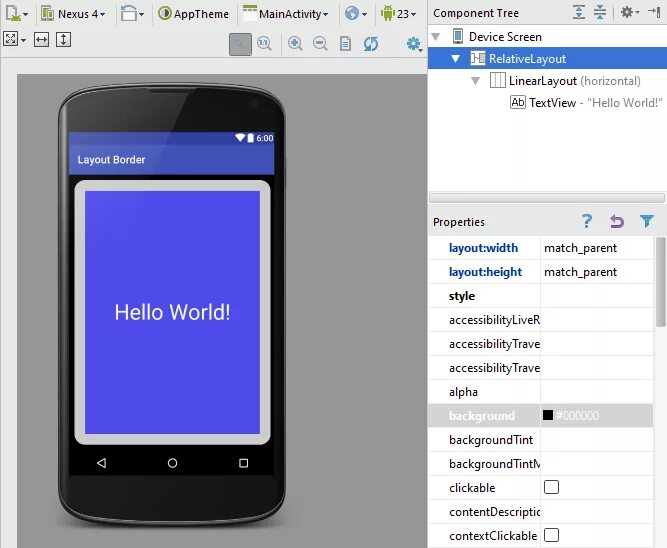The image size is (667, 548).
Task: Open viewport render mode dropdown
Action: [x=14, y=40]
